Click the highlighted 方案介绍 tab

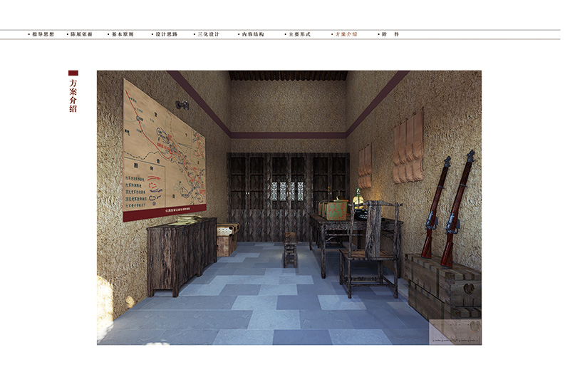[346, 34]
